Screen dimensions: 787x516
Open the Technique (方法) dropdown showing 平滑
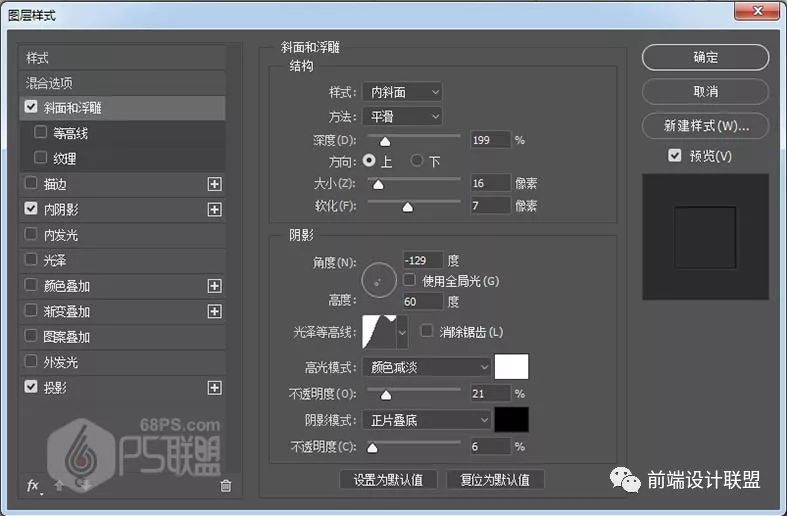(403, 116)
